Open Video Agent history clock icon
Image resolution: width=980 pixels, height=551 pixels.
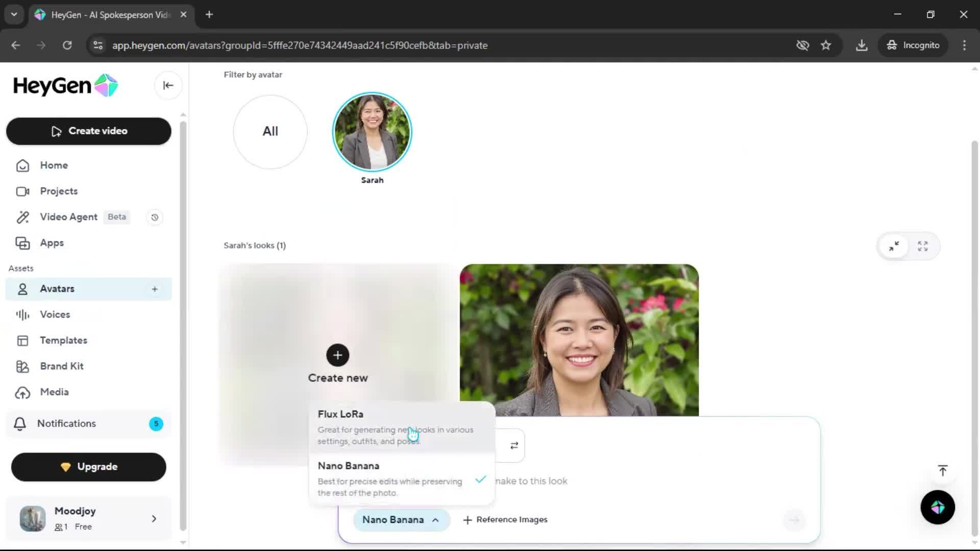click(x=155, y=217)
